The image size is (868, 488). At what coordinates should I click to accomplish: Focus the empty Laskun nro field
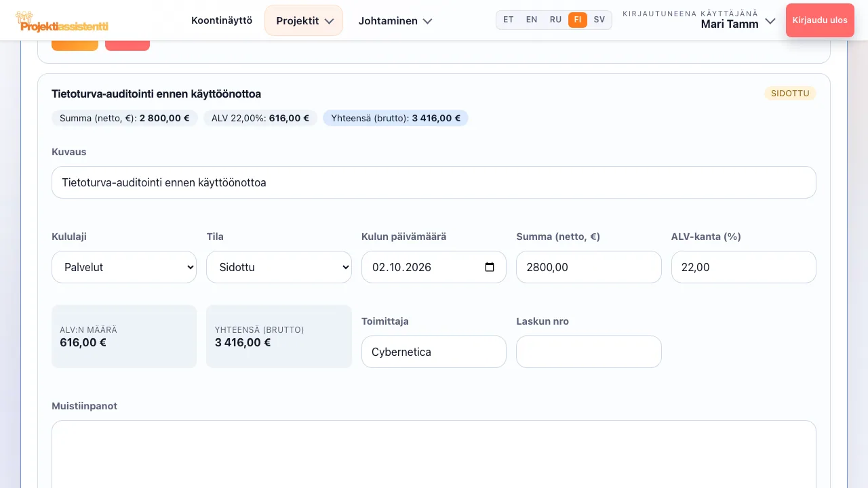pyautogui.click(x=589, y=352)
